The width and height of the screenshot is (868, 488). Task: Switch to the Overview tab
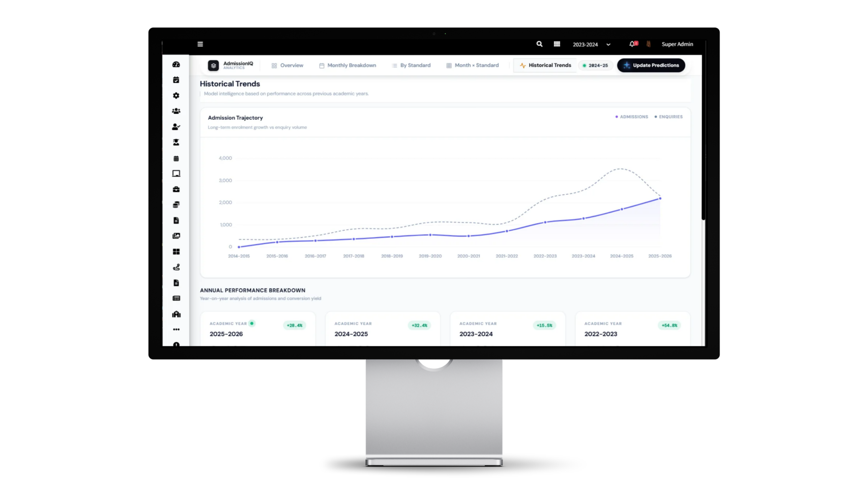point(288,65)
